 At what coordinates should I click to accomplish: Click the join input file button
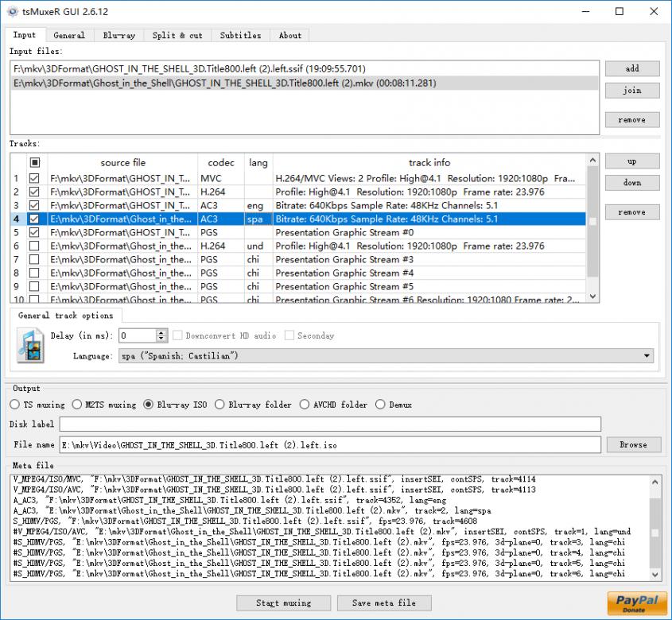point(632,91)
